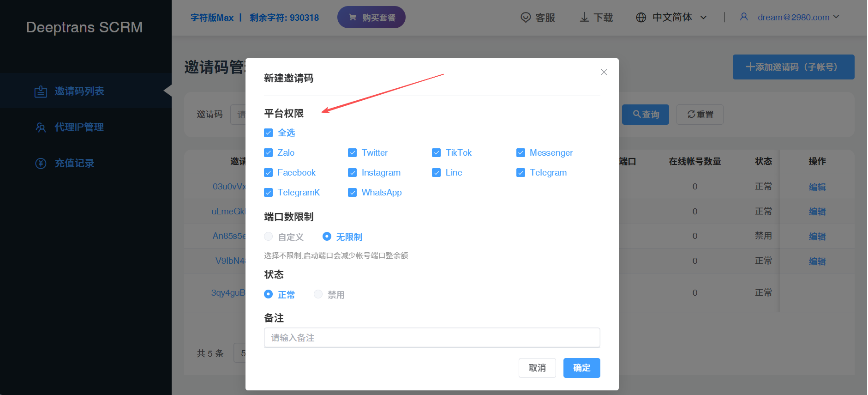This screenshot has width=868, height=395.
Task: Uncheck the Telegram platform checkbox
Action: 521,173
